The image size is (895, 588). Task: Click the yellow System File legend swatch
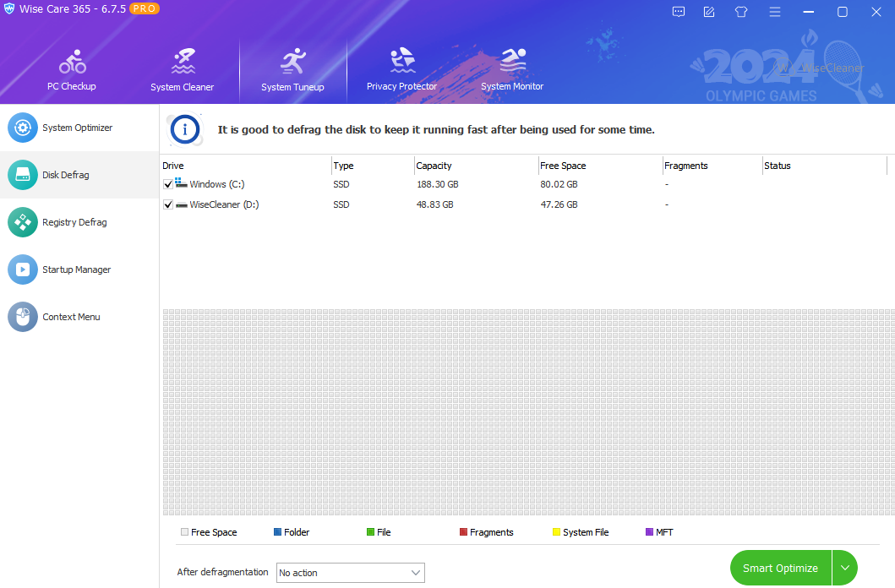556,532
